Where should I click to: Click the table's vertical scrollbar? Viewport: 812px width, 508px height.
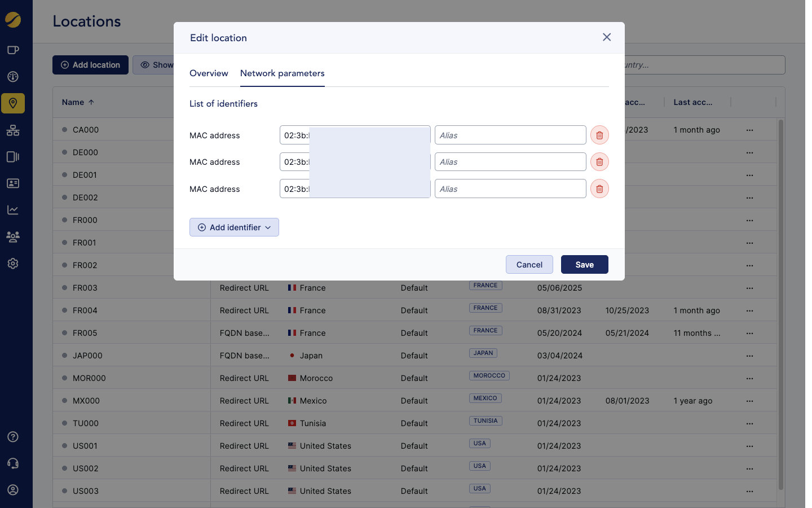(x=780, y=305)
